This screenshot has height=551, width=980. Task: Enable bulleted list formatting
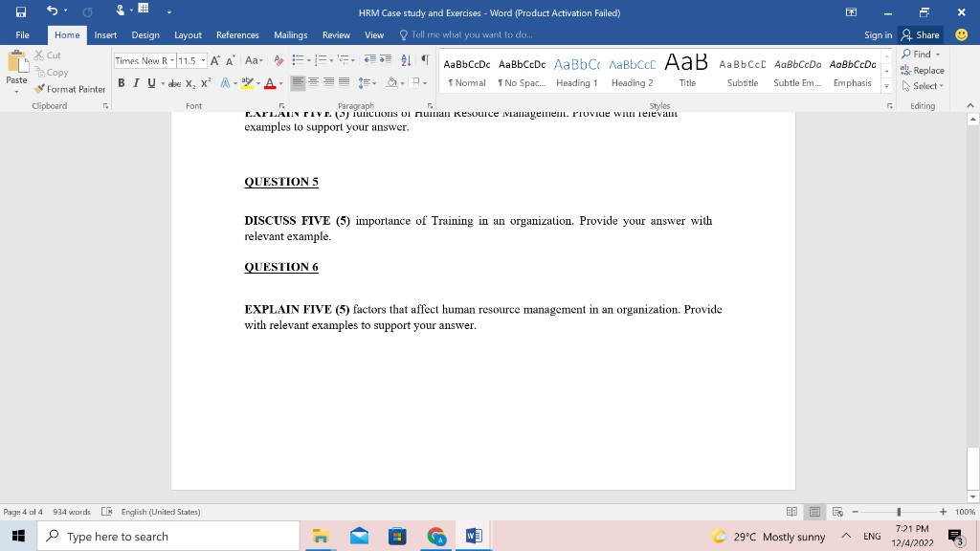click(299, 60)
